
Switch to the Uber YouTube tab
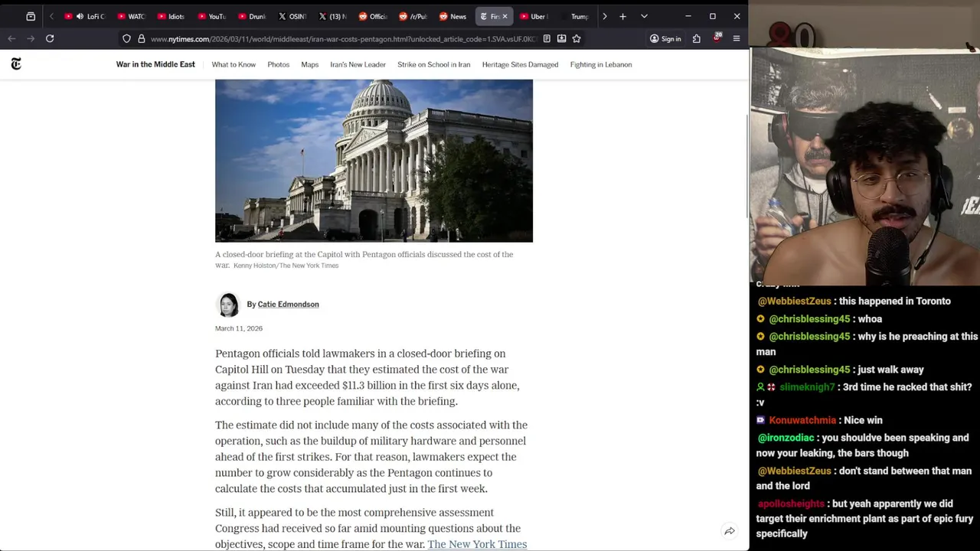(533, 16)
